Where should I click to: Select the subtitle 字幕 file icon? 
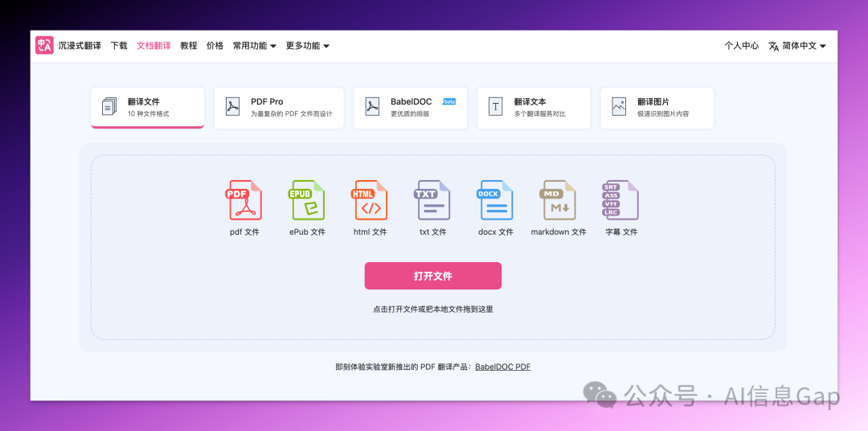coord(620,200)
